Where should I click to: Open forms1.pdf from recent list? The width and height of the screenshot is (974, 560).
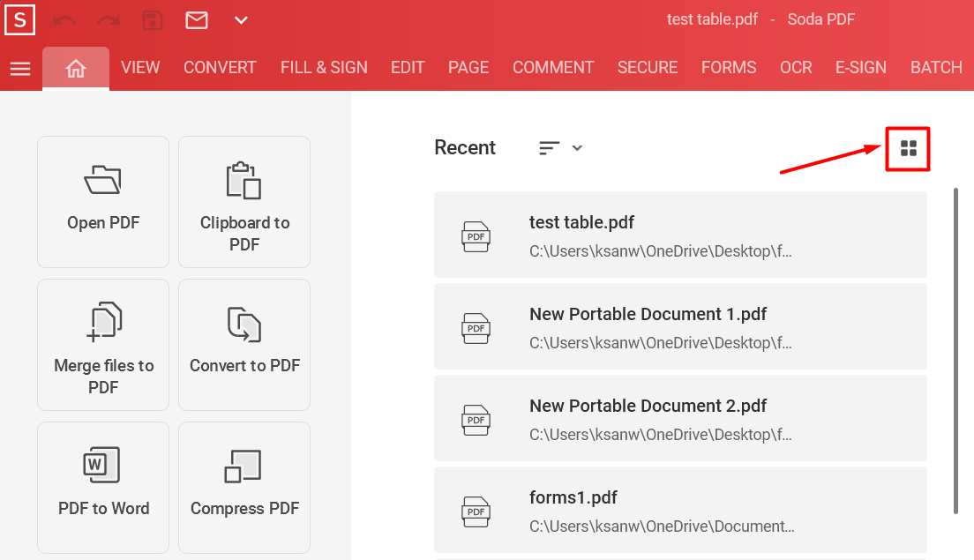680,510
